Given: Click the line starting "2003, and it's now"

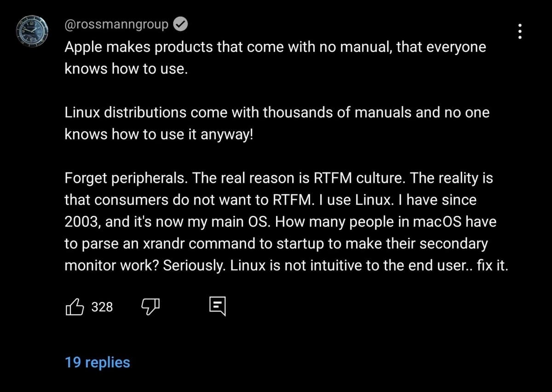Looking at the screenshot, I should click(x=280, y=222).
